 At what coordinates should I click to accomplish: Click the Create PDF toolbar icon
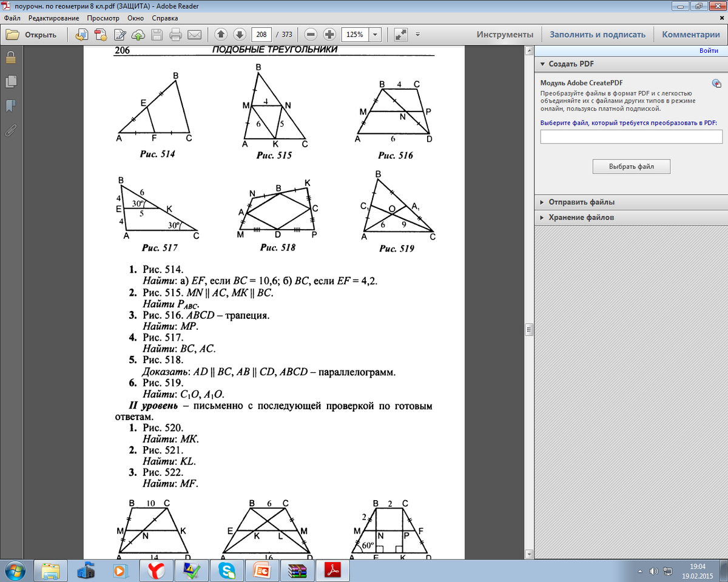point(99,35)
